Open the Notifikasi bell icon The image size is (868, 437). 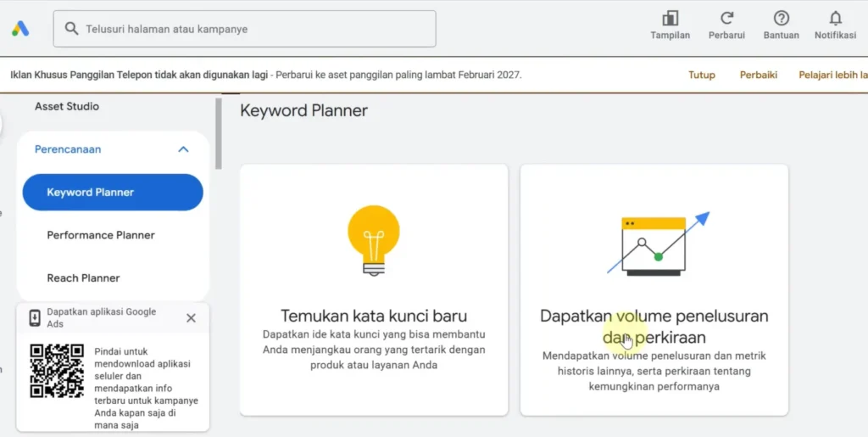pos(835,19)
